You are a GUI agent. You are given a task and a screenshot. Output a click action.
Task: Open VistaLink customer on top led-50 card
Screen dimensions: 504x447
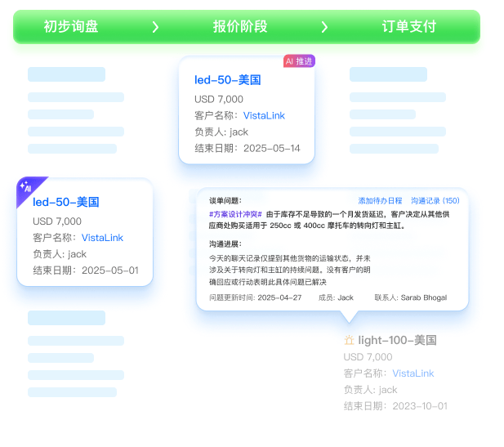pos(264,115)
